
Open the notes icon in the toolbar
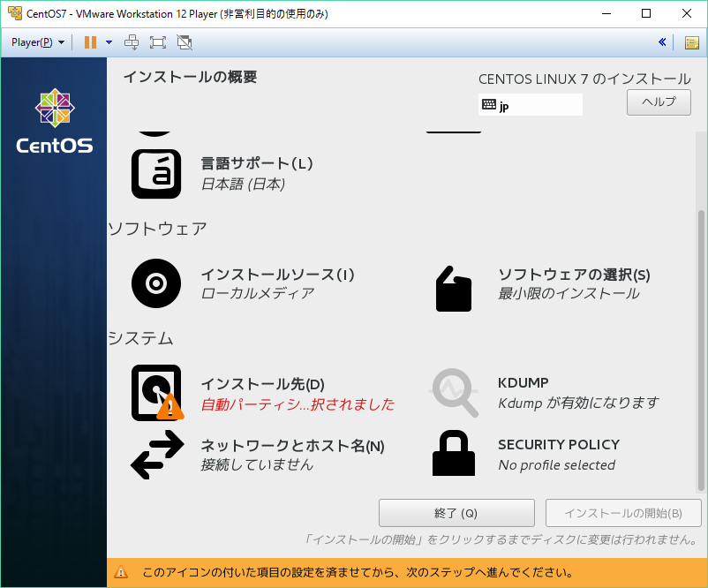click(x=691, y=43)
